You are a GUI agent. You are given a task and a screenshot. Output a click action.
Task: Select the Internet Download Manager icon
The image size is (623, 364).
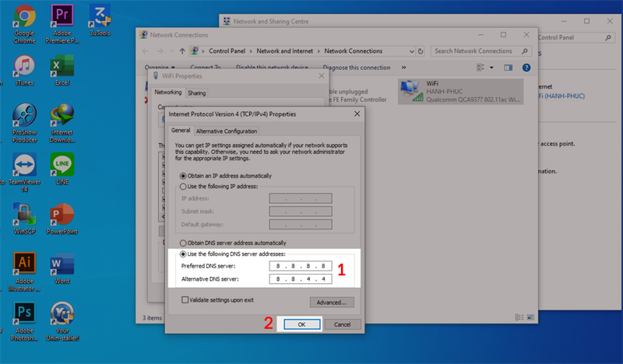pyautogui.click(x=62, y=123)
